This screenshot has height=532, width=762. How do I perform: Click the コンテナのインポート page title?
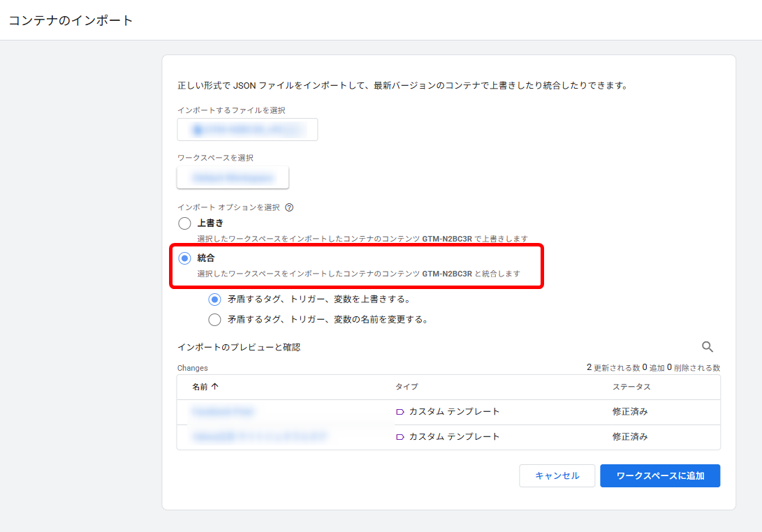coord(71,20)
